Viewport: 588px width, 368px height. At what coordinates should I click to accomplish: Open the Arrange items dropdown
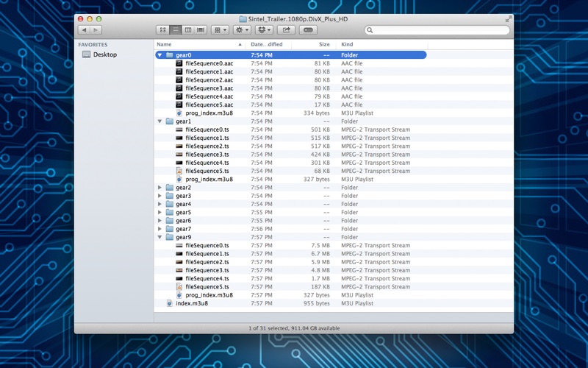pos(220,30)
